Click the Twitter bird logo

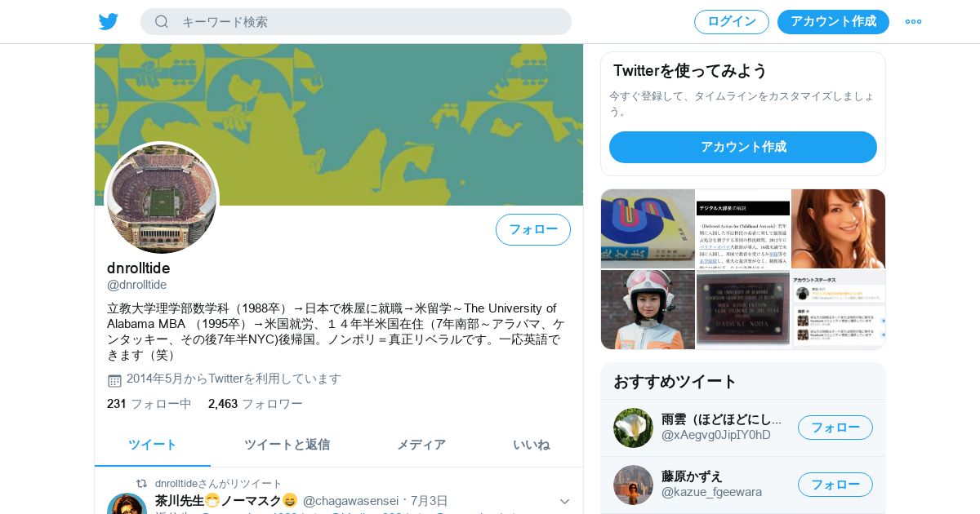[x=109, y=21]
